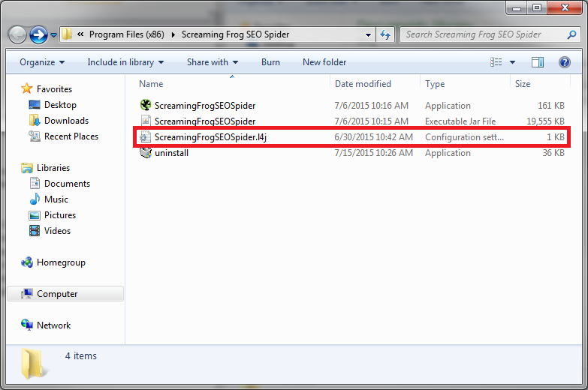
Task: Expand arrow between Program Files and Screaming Frog
Action: [173, 34]
